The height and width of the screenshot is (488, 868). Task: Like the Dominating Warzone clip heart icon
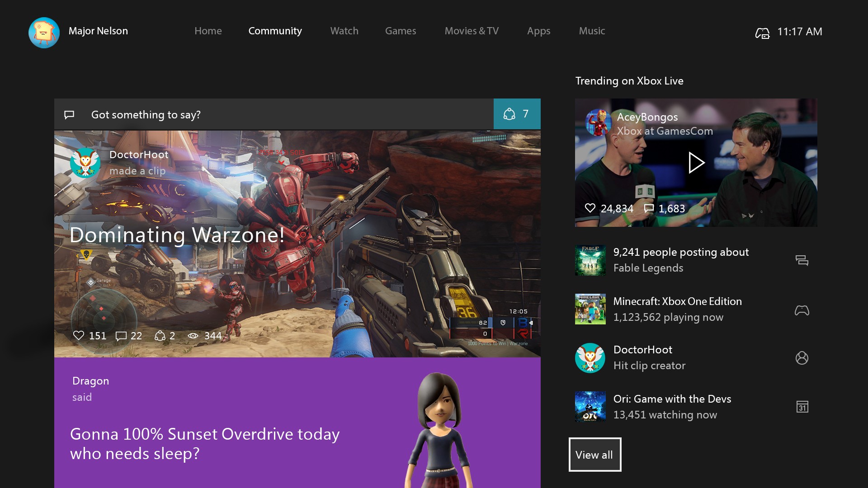[x=79, y=336]
